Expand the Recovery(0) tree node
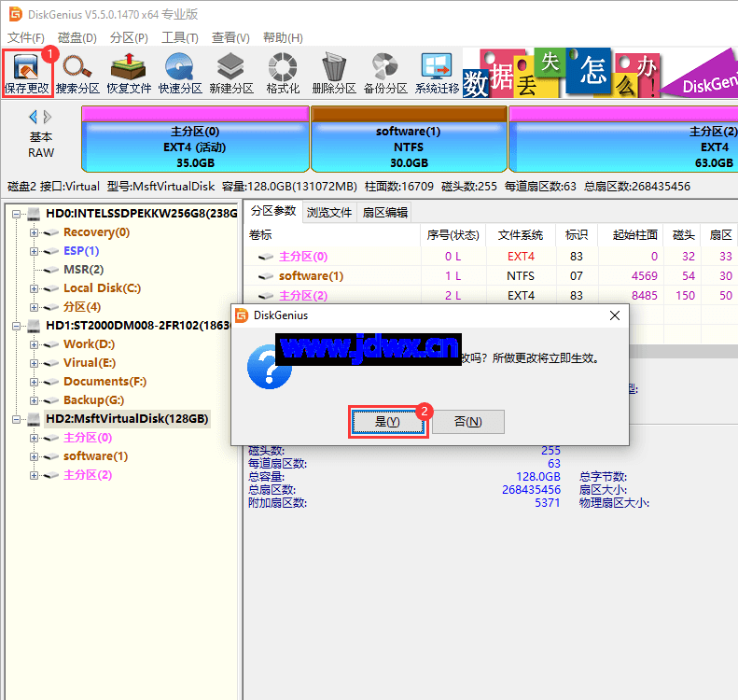Image resolution: width=738 pixels, height=700 pixels. pyautogui.click(x=34, y=232)
